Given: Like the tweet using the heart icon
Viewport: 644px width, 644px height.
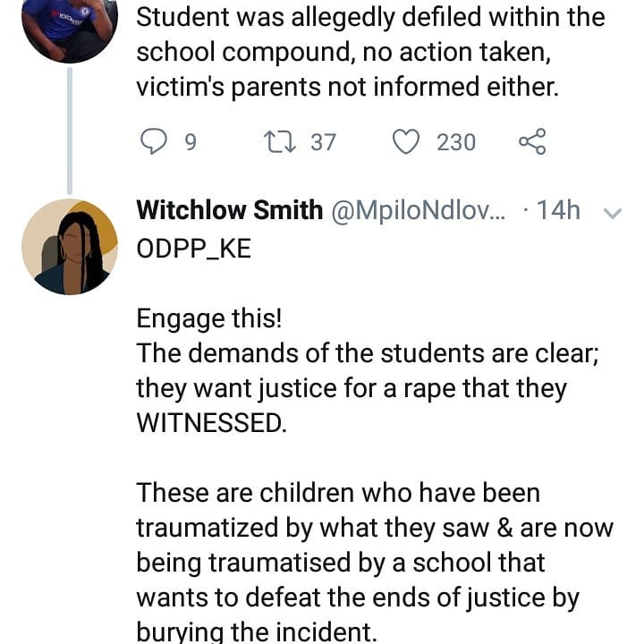Looking at the screenshot, I should tap(407, 142).
